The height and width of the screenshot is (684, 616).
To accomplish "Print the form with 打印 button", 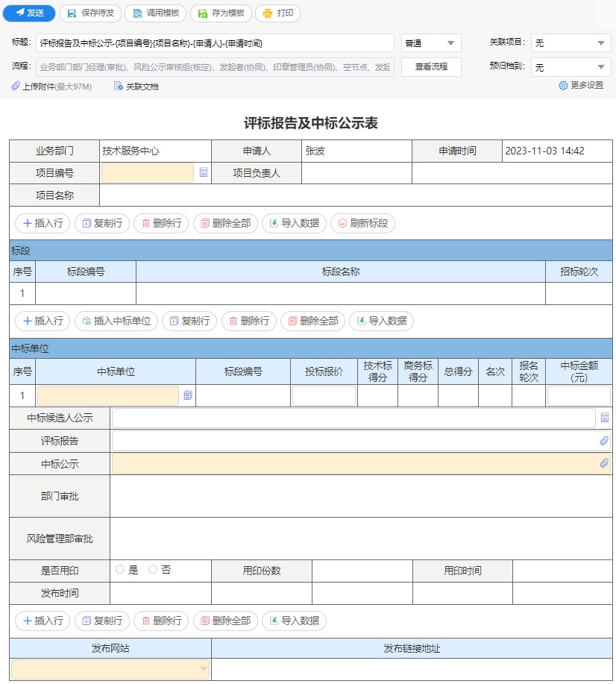I will pos(278,13).
